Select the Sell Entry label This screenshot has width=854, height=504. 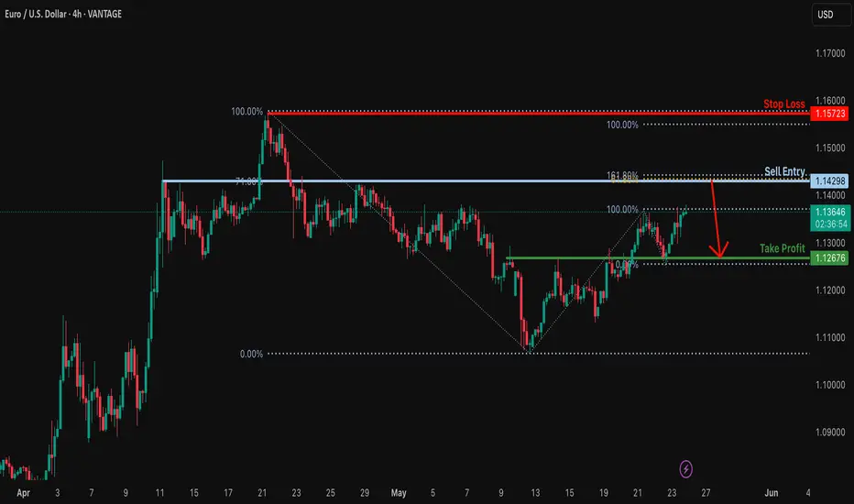coord(784,171)
